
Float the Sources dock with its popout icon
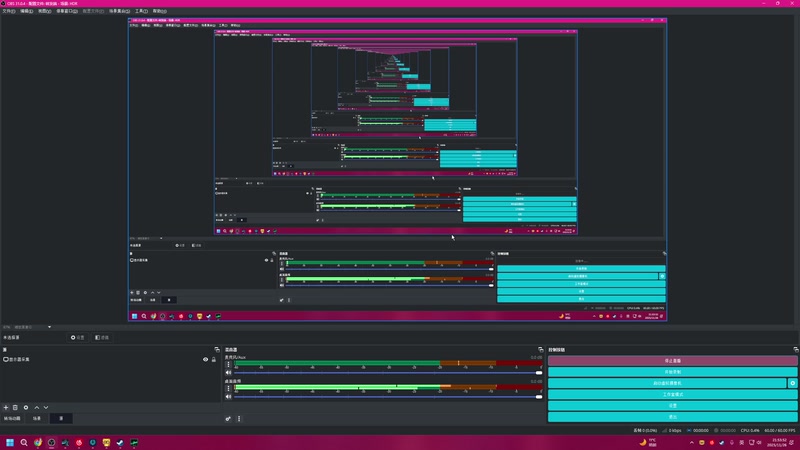coord(217,350)
